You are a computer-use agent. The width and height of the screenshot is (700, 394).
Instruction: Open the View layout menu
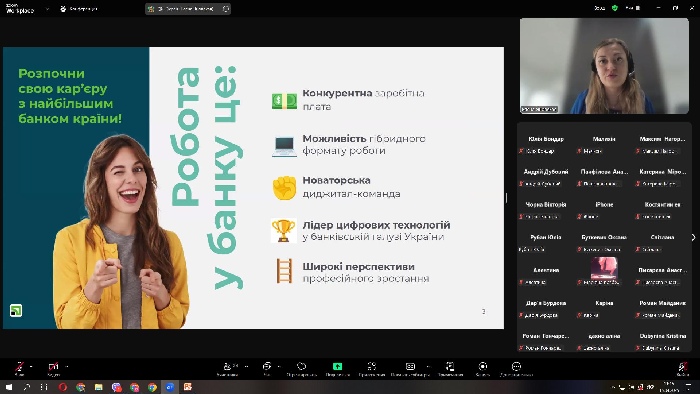[x=633, y=8]
